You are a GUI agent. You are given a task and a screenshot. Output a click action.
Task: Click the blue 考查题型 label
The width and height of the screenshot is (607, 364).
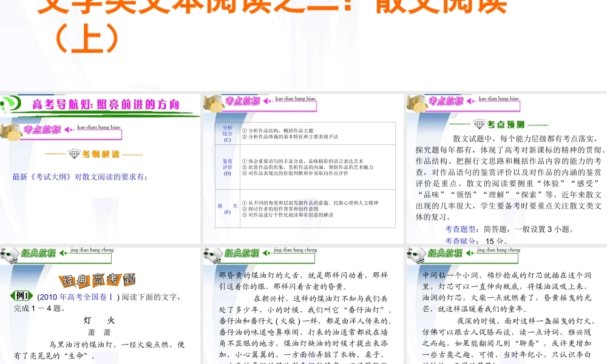click(460, 229)
